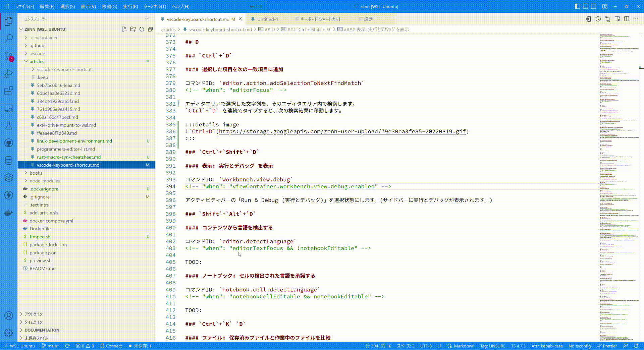Open the 編集(E) menu
This screenshot has height=350, width=644.
[x=47, y=6]
